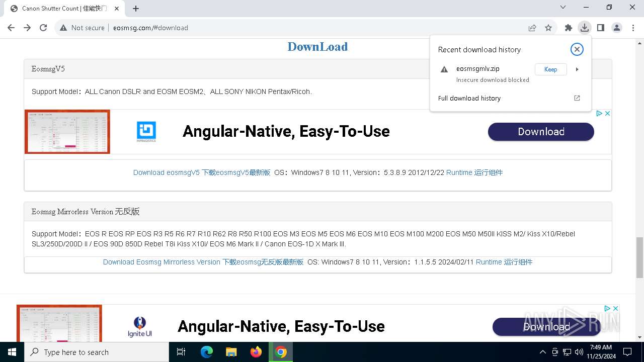The width and height of the screenshot is (644, 362).
Task: Bookmark this tab with the star
Action: click(x=548, y=28)
